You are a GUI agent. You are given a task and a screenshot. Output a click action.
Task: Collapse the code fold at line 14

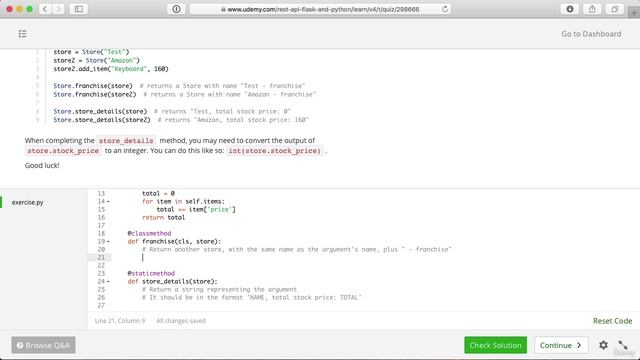coord(108,201)
